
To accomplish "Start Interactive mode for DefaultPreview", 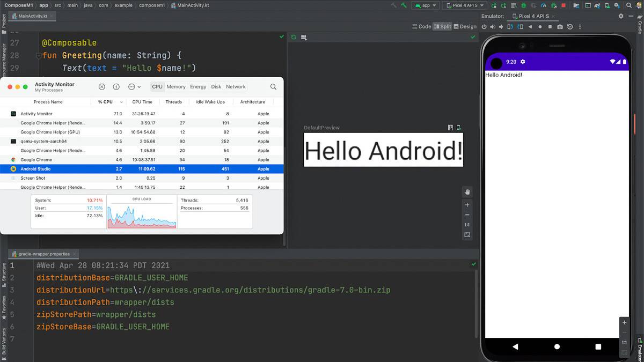I will pyautogui.click(x=451, y=128).
